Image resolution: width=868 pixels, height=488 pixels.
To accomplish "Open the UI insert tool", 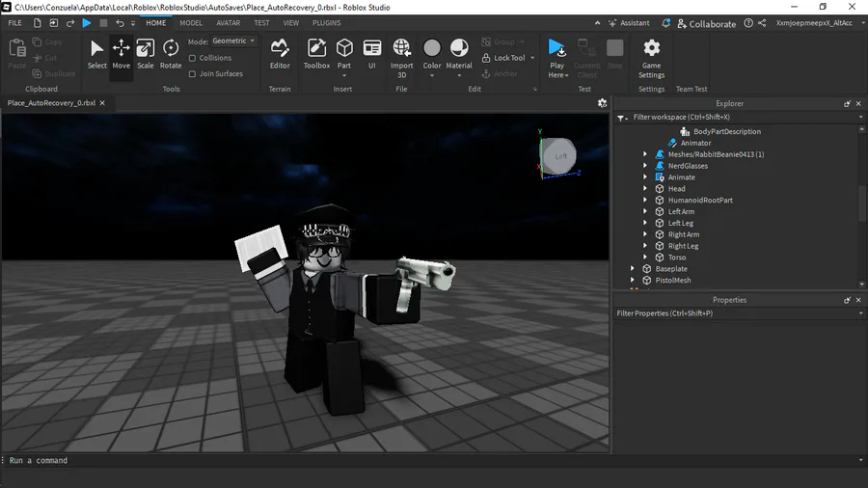I will pyautogui.click(x=372, y=54).
